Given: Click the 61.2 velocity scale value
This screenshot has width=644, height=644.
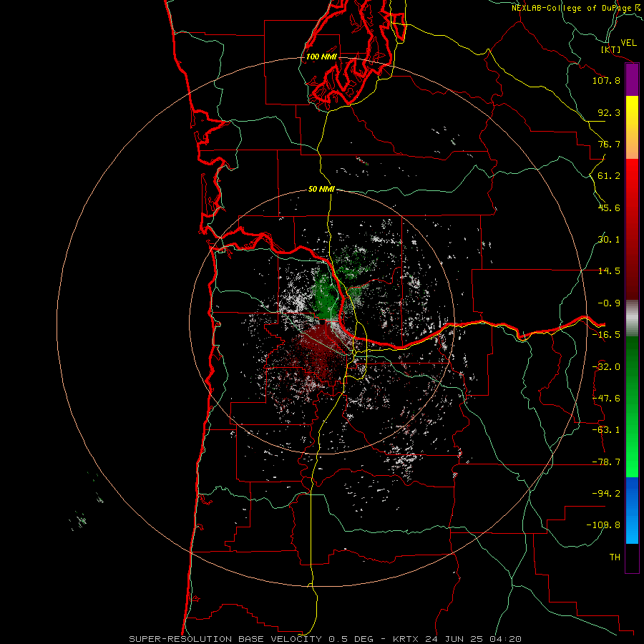Looking at the screenshot, I should point(609,176).
